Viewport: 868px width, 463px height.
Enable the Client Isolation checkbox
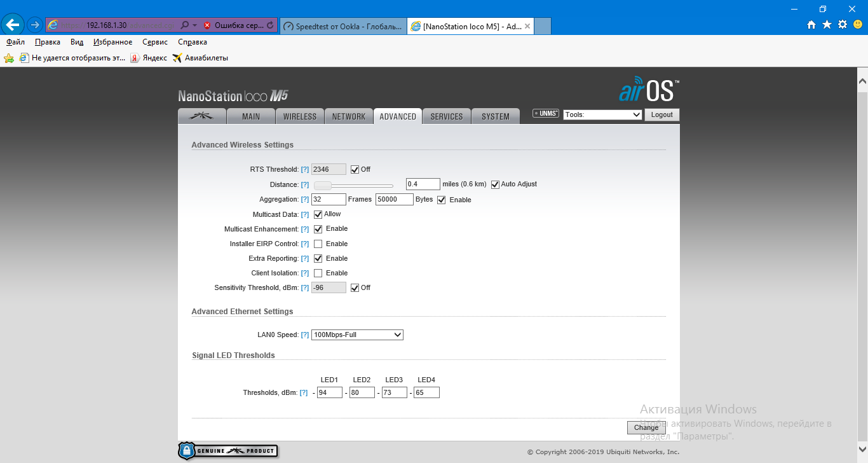point(318,273)
